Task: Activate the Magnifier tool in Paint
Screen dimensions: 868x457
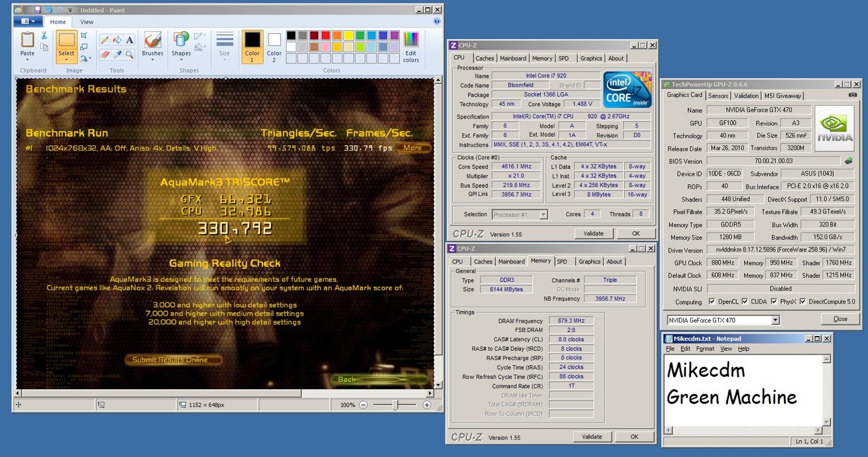Action: [130, 54]
